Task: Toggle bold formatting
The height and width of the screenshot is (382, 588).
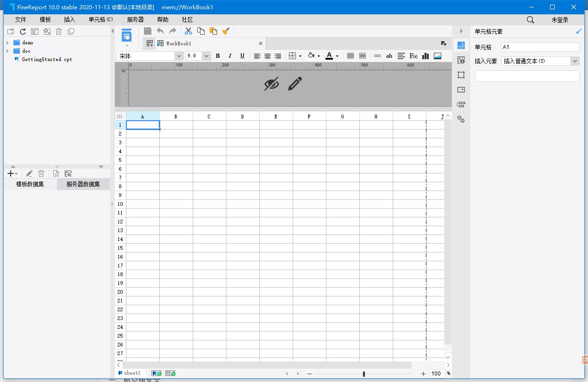Action: (x=218, y=56)
